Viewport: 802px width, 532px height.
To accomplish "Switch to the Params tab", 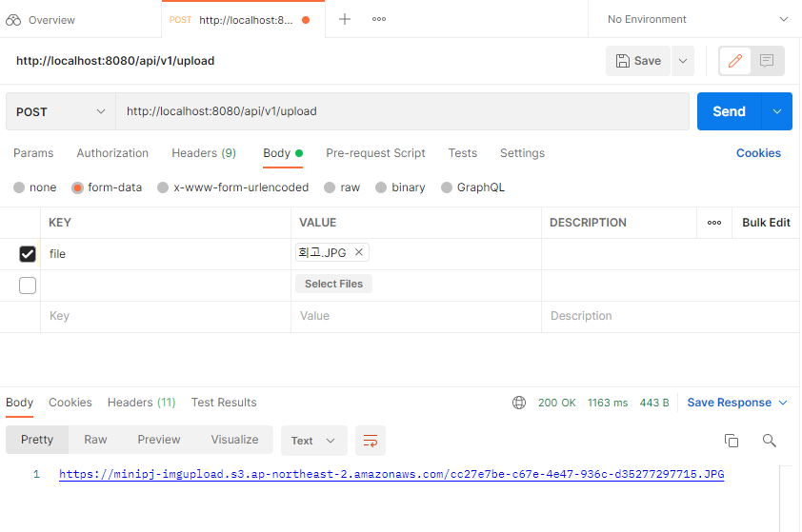I will (33, 153).
